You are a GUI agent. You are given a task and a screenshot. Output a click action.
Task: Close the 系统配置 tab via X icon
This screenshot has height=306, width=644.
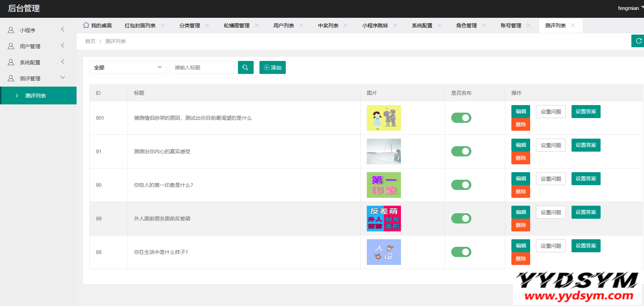[440, 25]
